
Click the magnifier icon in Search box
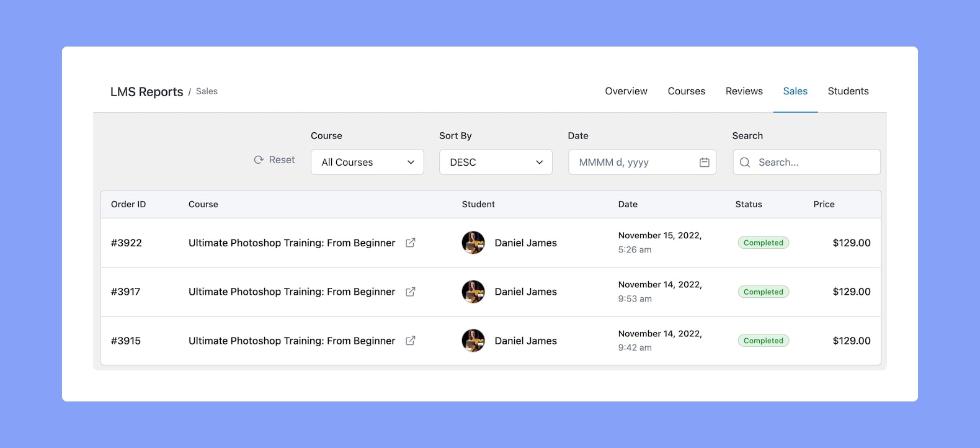(745, 162)
